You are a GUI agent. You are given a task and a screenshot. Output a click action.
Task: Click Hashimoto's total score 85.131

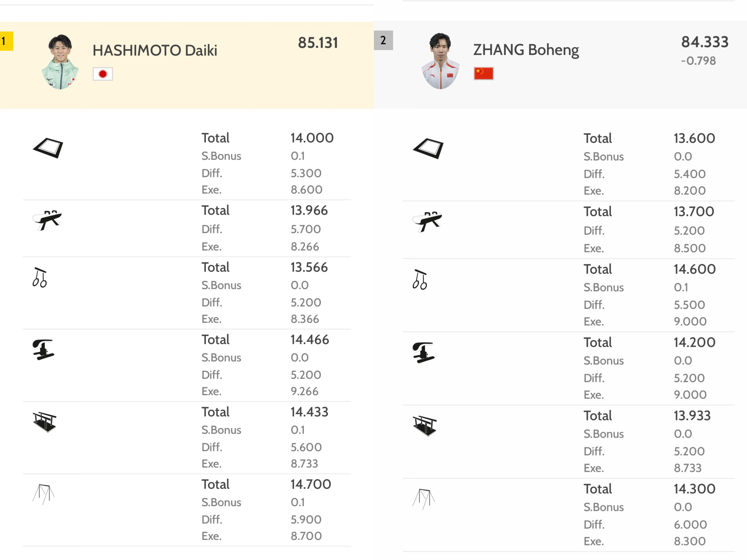click(318, 43)
